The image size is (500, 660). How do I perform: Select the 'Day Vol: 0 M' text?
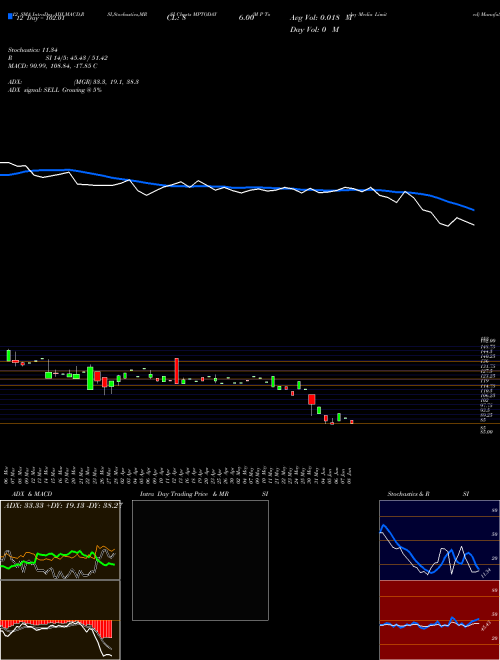pos(314,30)
